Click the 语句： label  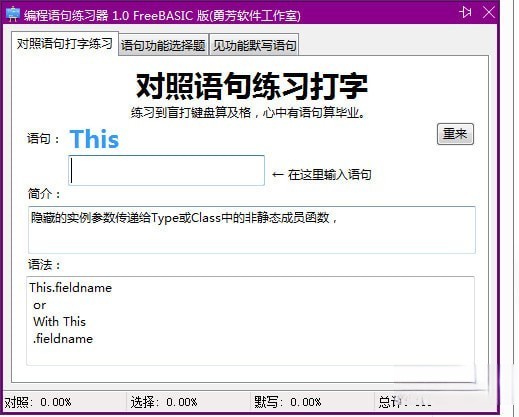43,138
